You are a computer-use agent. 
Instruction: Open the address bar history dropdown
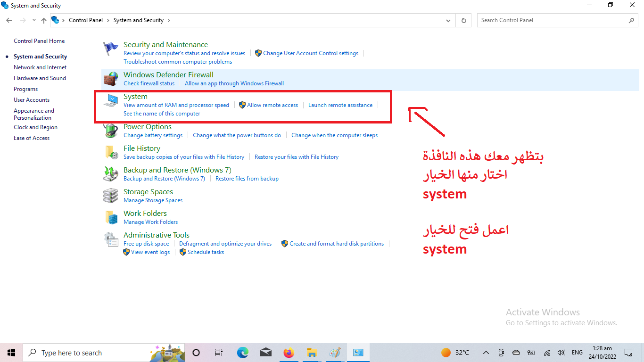[x=448, y=20]
